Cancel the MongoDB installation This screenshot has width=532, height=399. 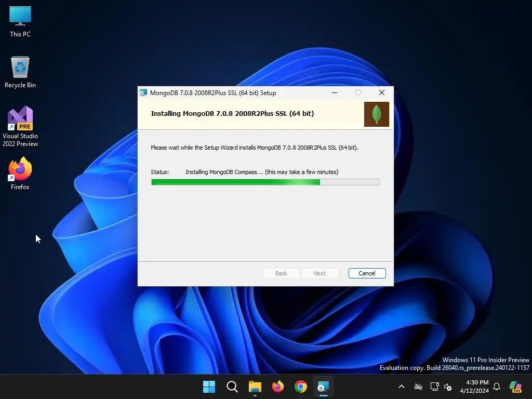click(367, 273)
